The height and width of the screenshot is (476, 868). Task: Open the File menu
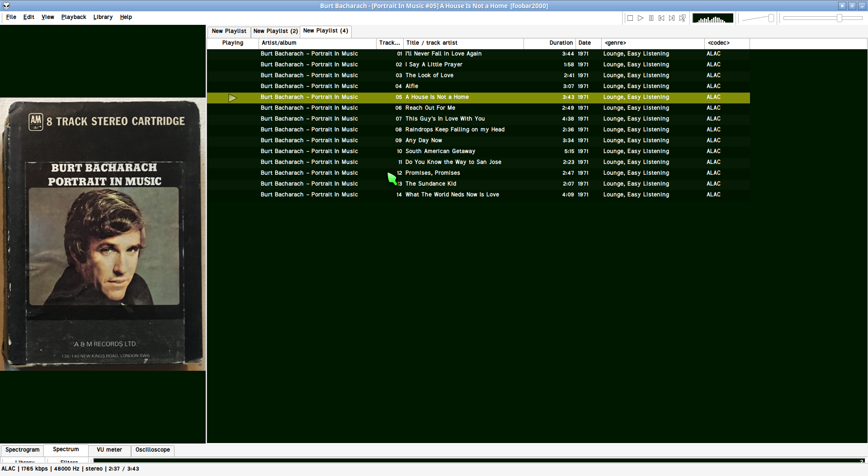11,17
